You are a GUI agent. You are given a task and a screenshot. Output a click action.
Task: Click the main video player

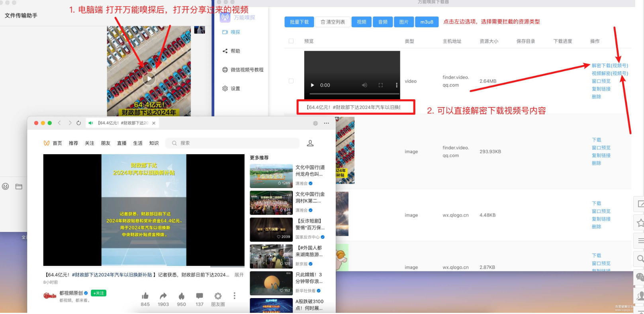coord(144,210)
